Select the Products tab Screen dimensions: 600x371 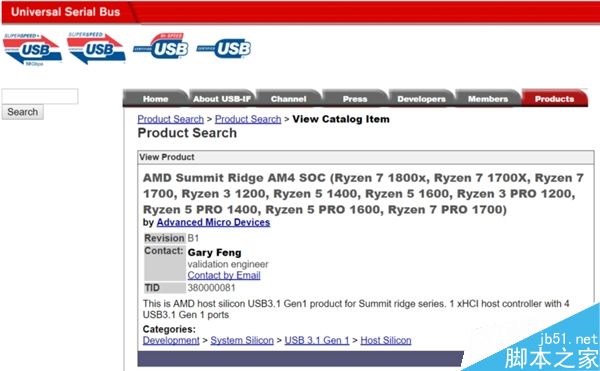coord(554,99)
